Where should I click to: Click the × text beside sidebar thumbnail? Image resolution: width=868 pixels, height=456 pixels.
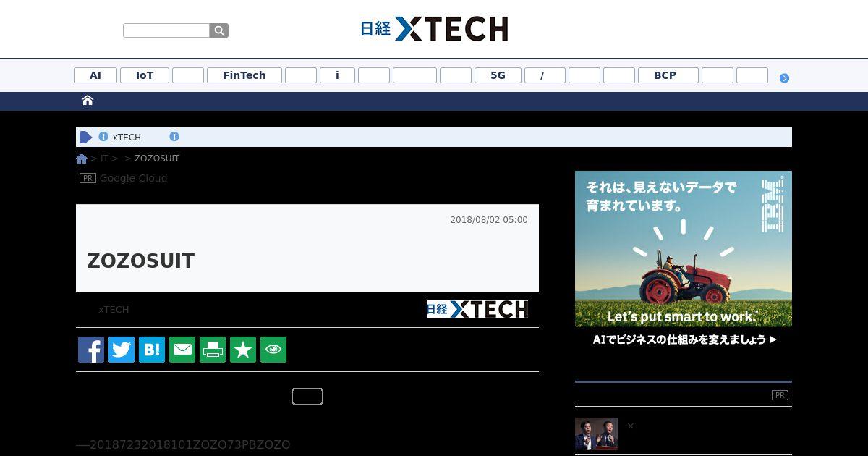coord(630,426)
